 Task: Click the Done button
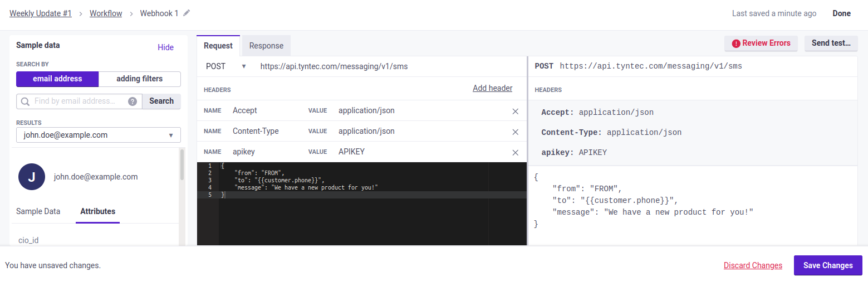click(x=842, y=13)
